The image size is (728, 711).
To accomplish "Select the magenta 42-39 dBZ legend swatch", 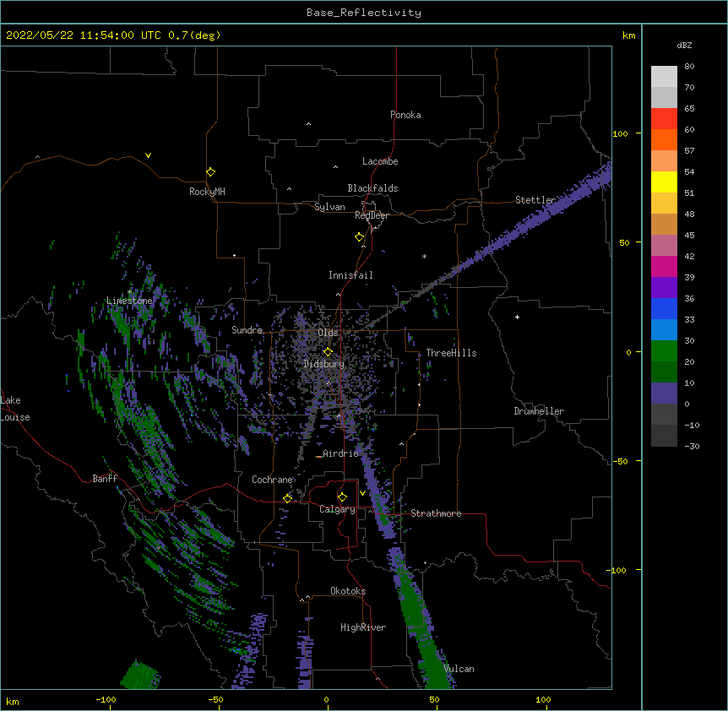I will (664, 266).
